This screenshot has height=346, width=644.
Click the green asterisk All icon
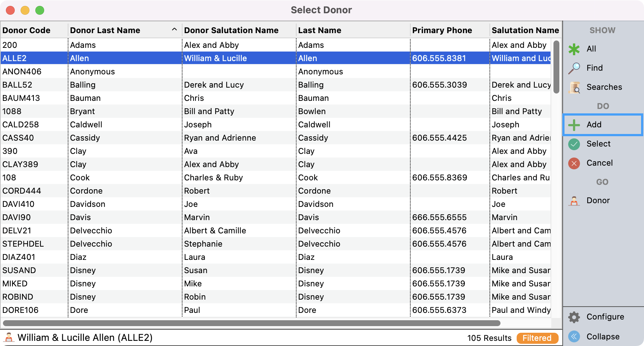(574, 49)
